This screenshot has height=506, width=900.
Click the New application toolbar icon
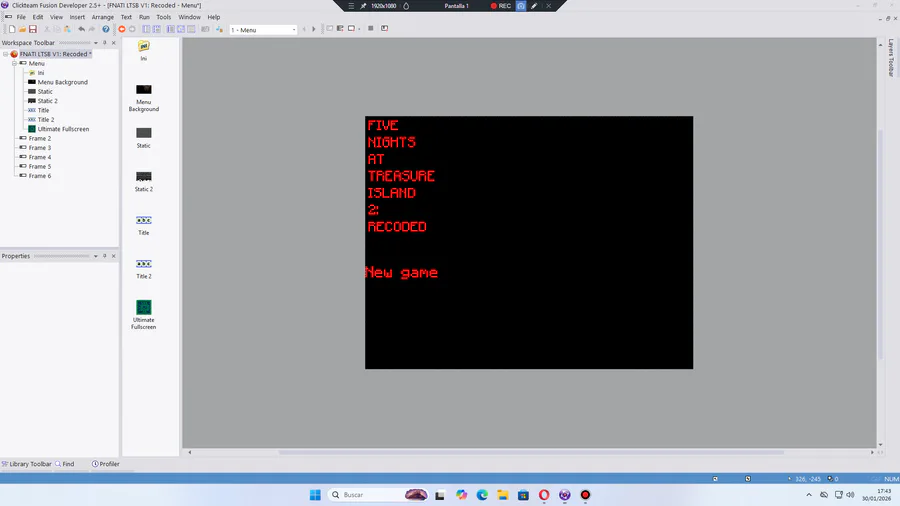pos(11,29)
